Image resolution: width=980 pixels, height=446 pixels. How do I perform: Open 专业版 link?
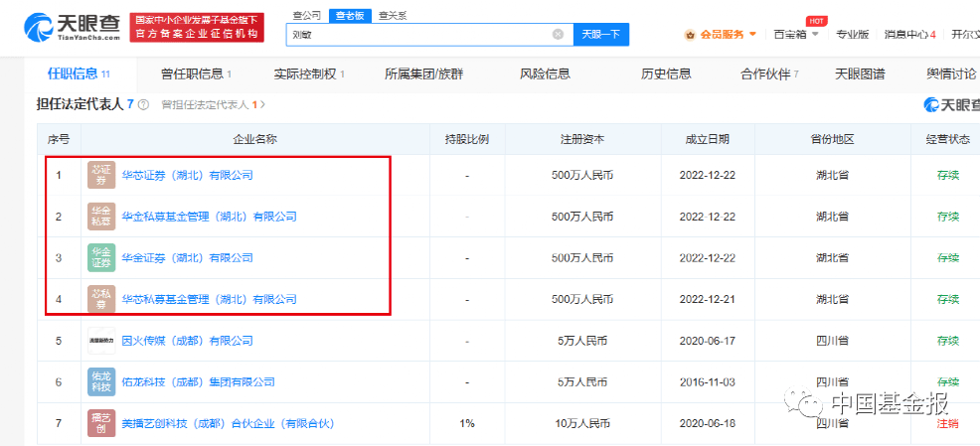coord(853,35)
